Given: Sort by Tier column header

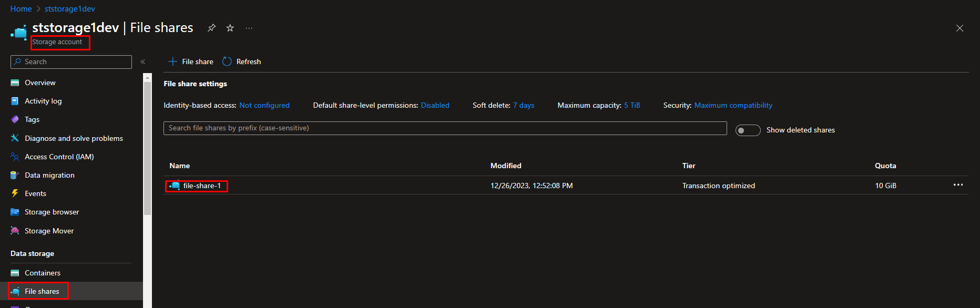Looking at the screenshot, I should tap(689, 166).
